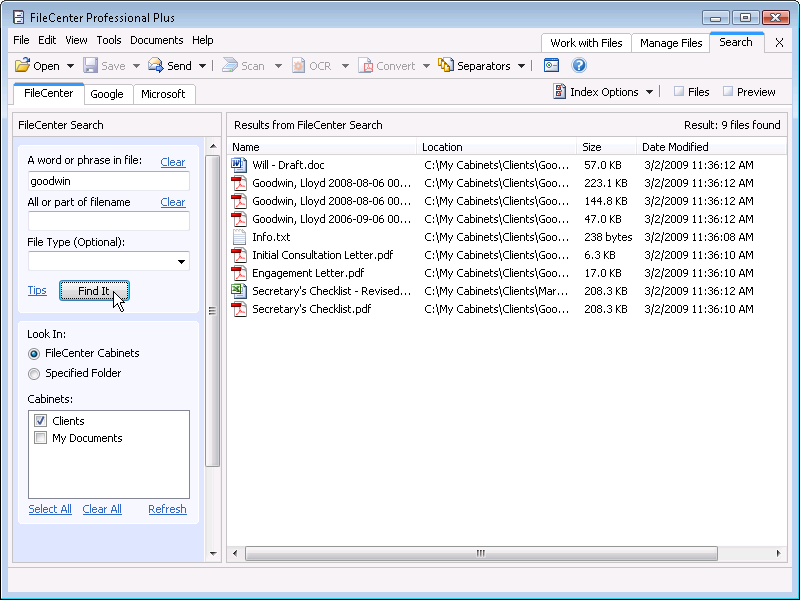Select the Engagement Letter.pdf icon
800x600 pixels.
coord(239,273)
